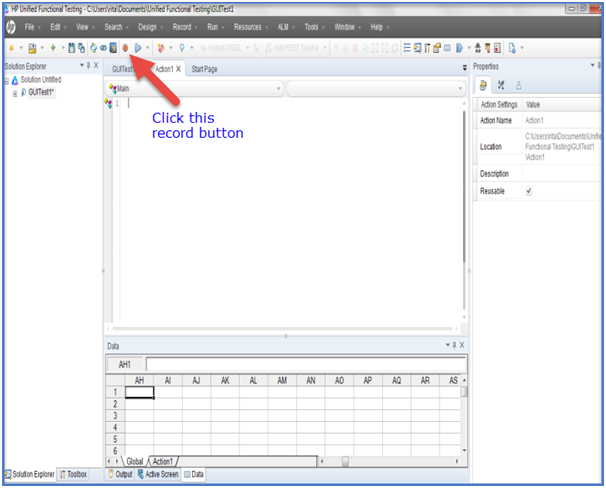
Task: Click the red-green checklist toolbar icon
Action: pyautogui.click(x=497, y=48)
